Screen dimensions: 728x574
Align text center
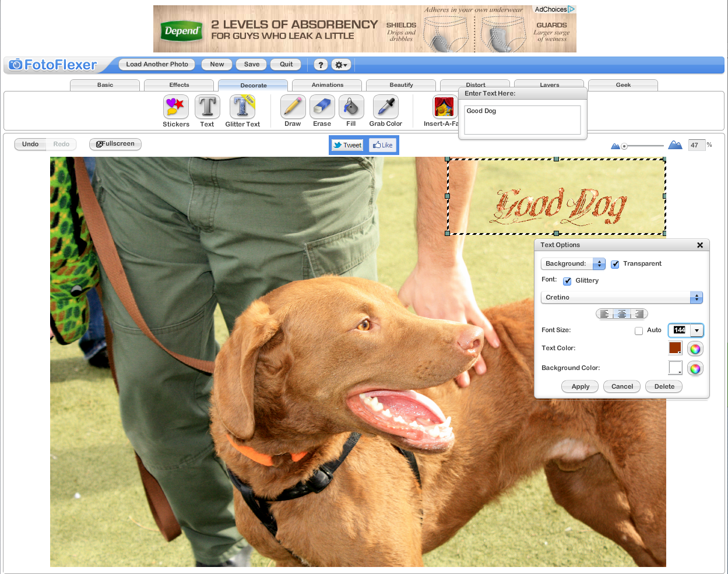(x=622, y=314)
